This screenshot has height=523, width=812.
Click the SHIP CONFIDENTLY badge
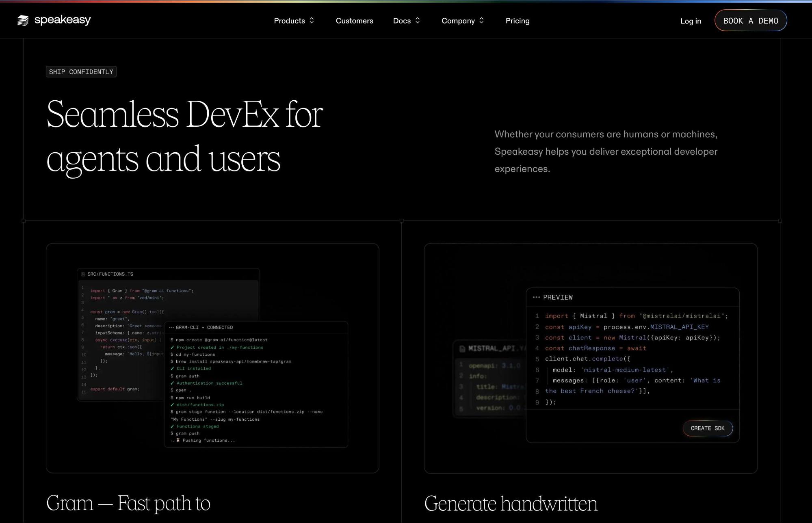81,72
